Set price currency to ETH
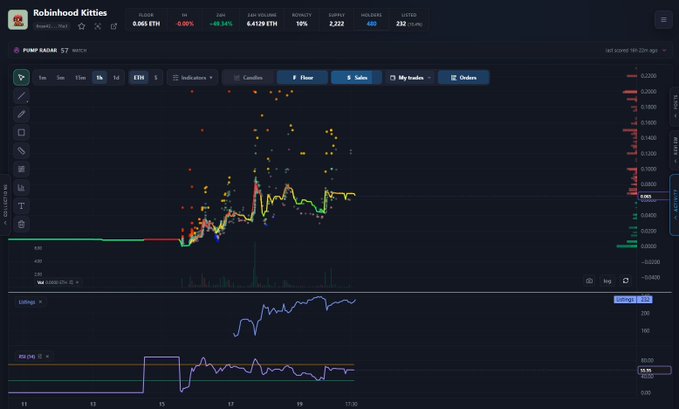Image resolution: width=679 pixels, height=409 pixels. pyautogui.click(x=139, y=78)
